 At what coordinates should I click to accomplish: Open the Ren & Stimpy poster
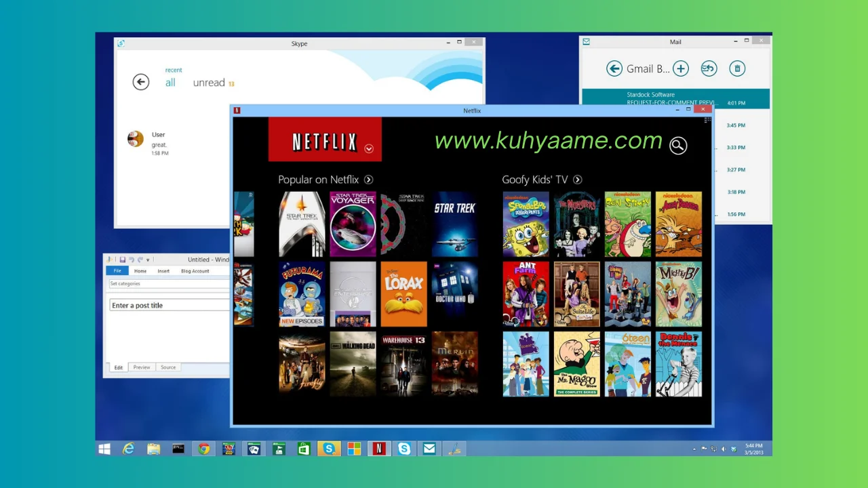[x=627, y=224]
